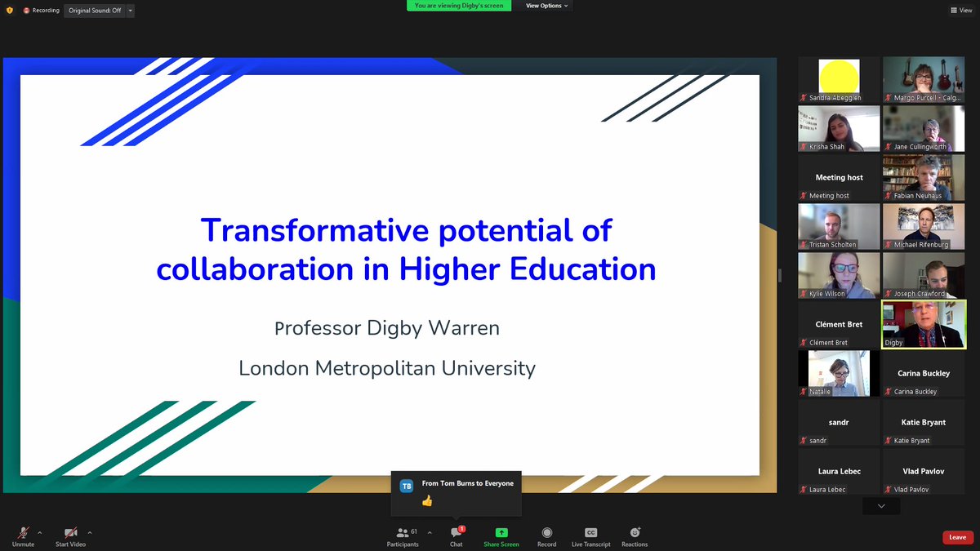
Task: Expand arrow next to Participants
Action: 430,532
